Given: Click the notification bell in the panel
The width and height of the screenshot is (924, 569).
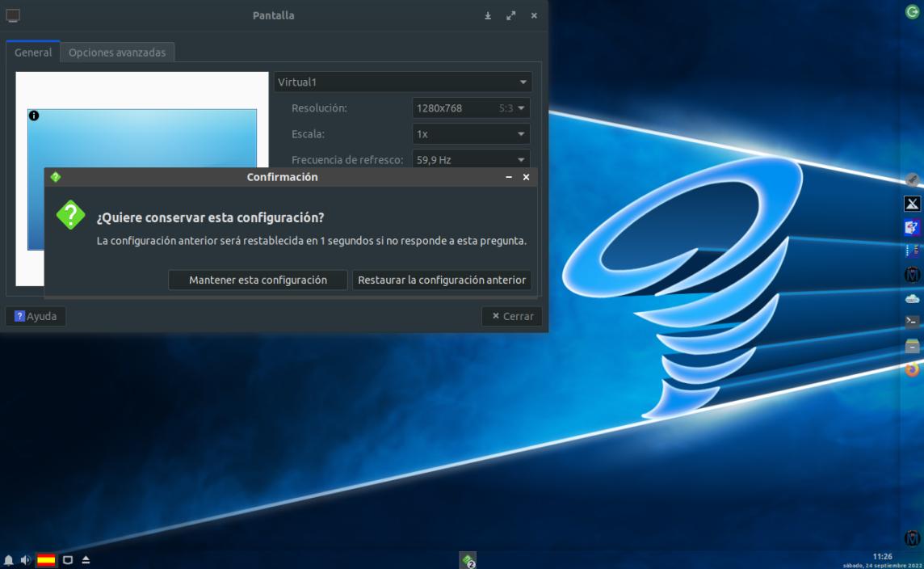Looking at the screenshot, I should pyautogui.click(x=9, y=560).
